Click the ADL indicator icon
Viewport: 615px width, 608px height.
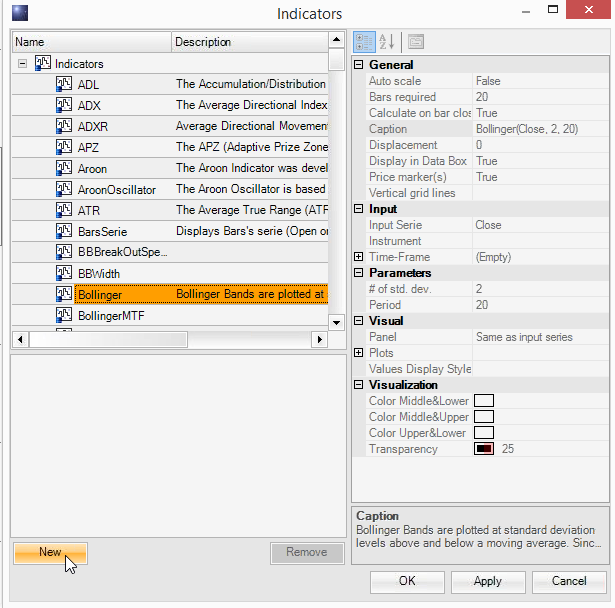pos(64,84)
